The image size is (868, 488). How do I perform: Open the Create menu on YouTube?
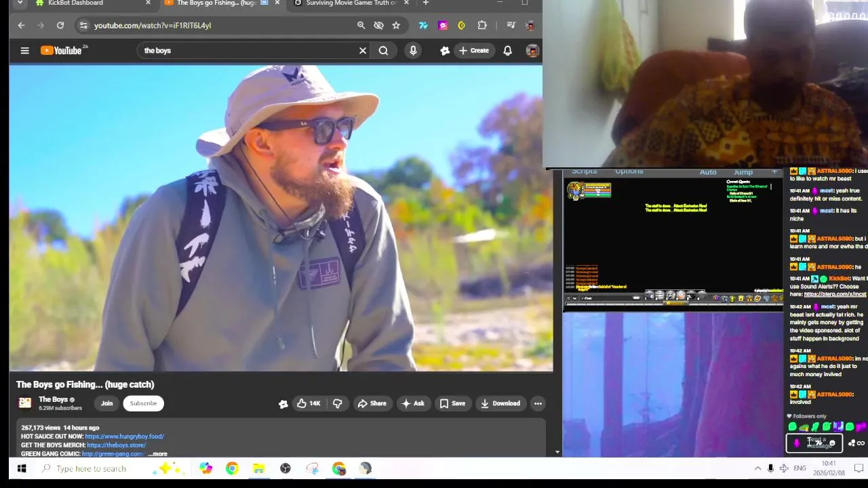(474, 50)
